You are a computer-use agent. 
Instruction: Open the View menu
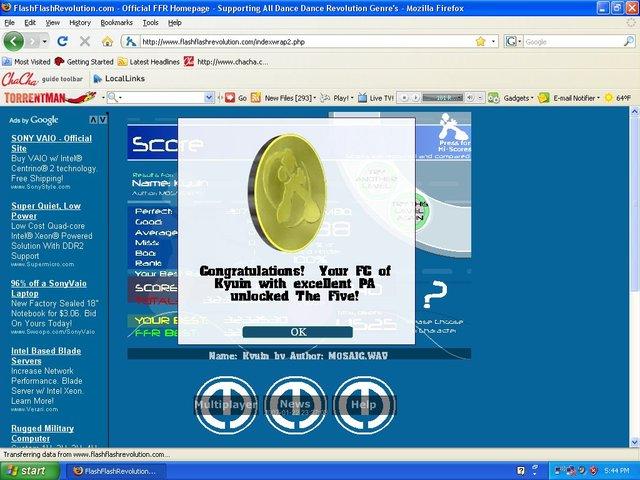(52, 23)
